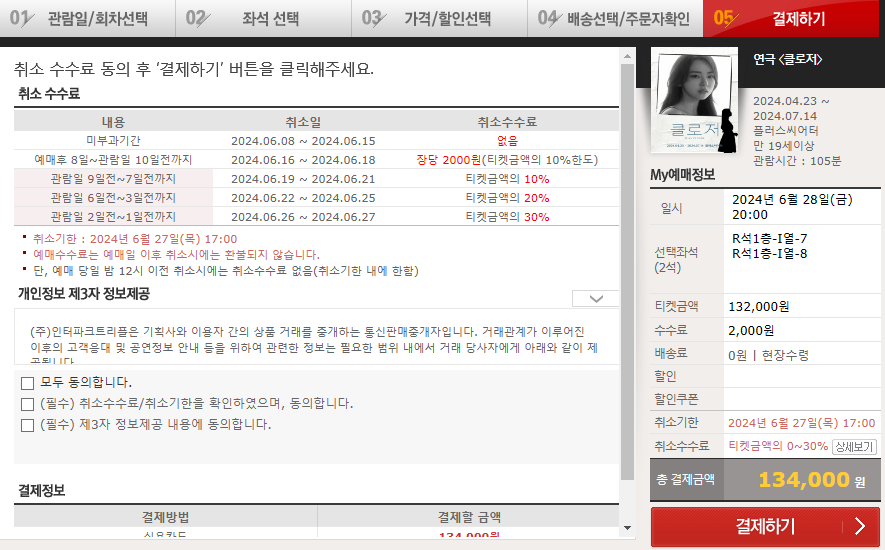Click '티켓금액의 20%' fee cell
885x550 pixels.
(x=507, y=198)
